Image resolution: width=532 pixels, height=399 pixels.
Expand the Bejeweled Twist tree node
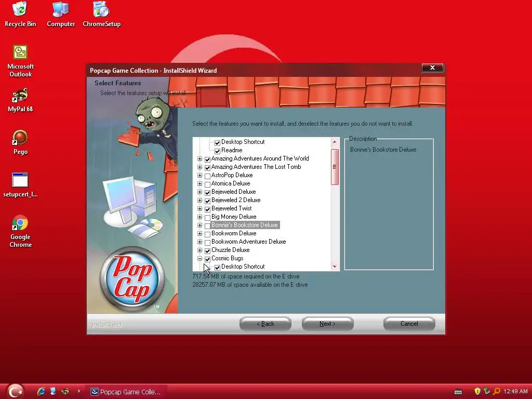[x=200, y=209]
